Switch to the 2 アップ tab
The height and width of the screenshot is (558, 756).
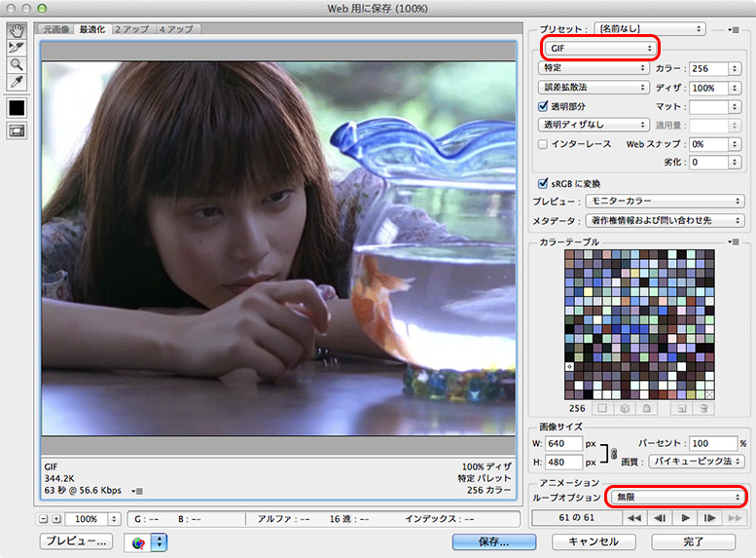click(x=132, y=29)
